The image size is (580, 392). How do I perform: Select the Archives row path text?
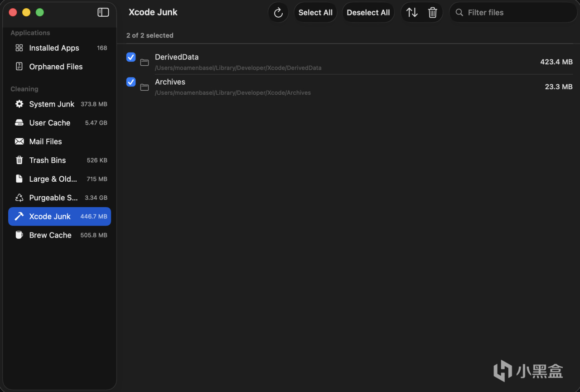[x=233, y=93]
